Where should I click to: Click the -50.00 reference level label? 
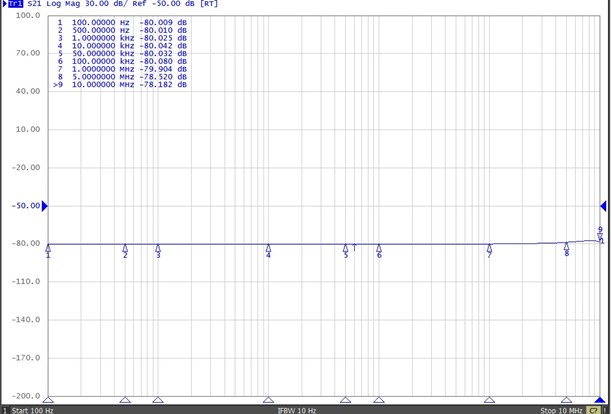(26, 206)
